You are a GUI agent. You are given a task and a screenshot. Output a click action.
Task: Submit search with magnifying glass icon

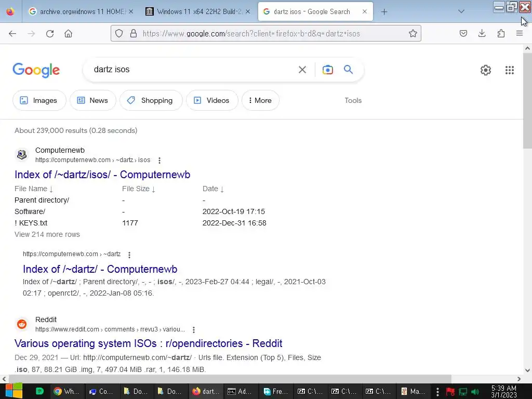click(348, 70)
